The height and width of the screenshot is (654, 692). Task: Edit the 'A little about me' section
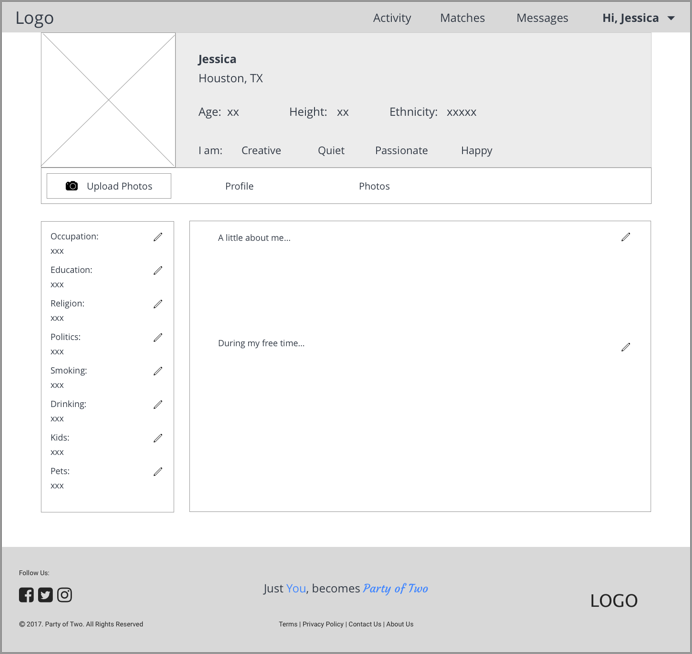click(x=626, y=237)
